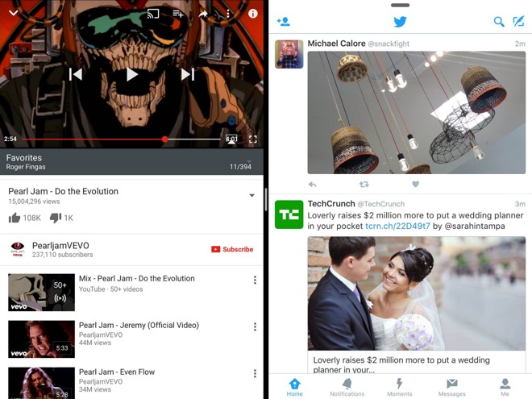Open the Moments tab
532x399 pixels.
[x=399, y=387]
